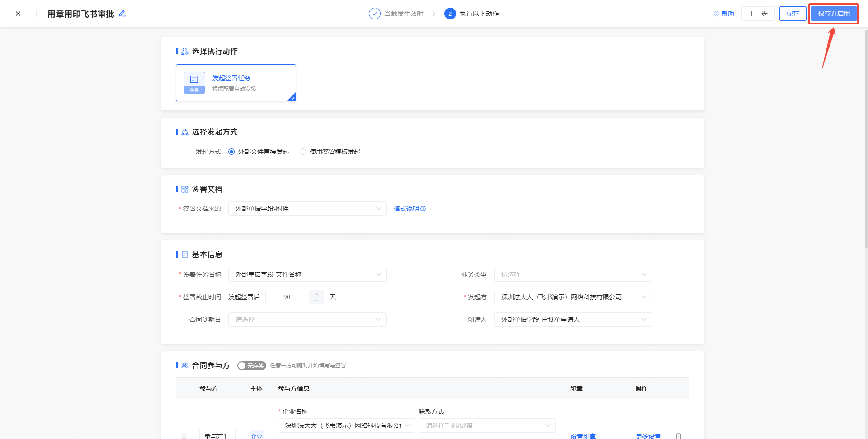The image size is (868, 439).
Task: Click the trash icon in the 参与方1 row
Action: pos(678,436)
